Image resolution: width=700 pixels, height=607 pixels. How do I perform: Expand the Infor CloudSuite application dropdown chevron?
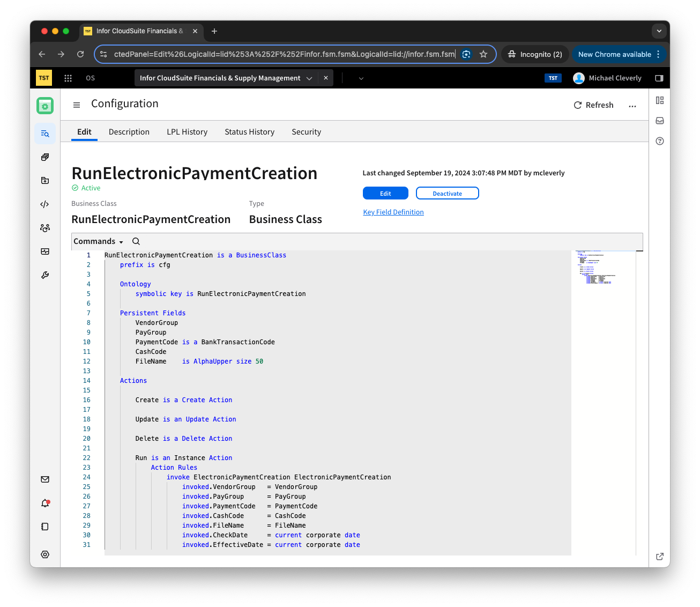(309, 78)
